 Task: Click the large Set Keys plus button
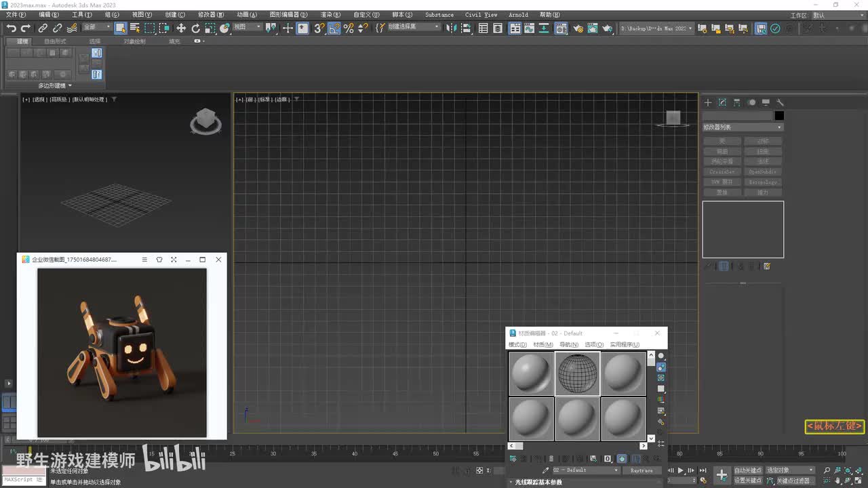pyautogui.click(x=722, y=474)
